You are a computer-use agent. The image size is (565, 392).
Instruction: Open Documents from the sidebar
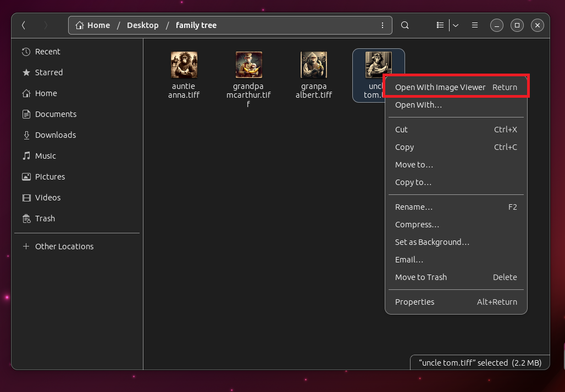click(x=56, y=114)
